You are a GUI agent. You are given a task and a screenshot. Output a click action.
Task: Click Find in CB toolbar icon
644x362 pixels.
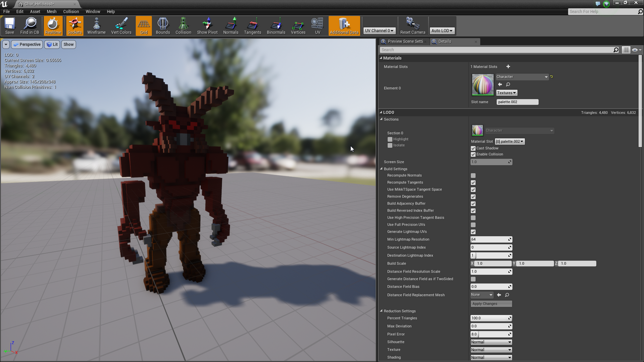(x=30, y=26)
